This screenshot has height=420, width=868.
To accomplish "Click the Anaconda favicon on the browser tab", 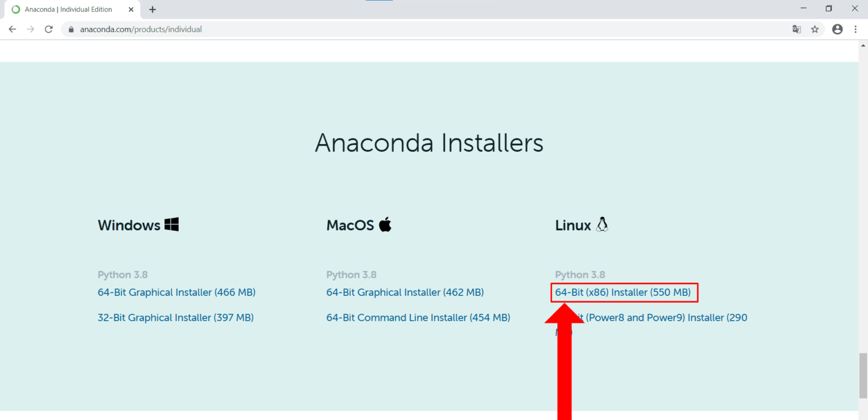I will (15, 9).
